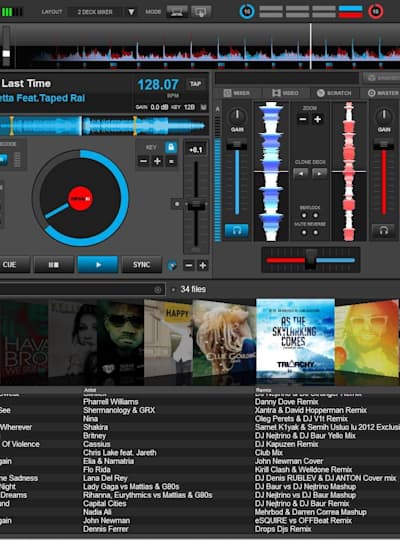Click the red circular deck 2 indicator
400x540 pixels.
(x=375, y=11)
